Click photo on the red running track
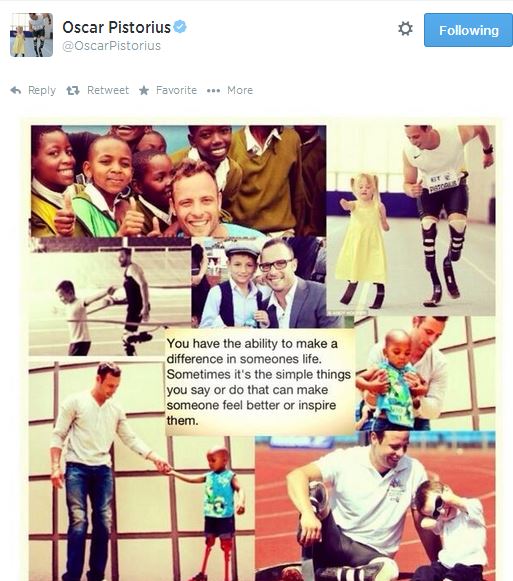Screen dimensions: 513x581 pyautogui.click(x=375, y=506)
